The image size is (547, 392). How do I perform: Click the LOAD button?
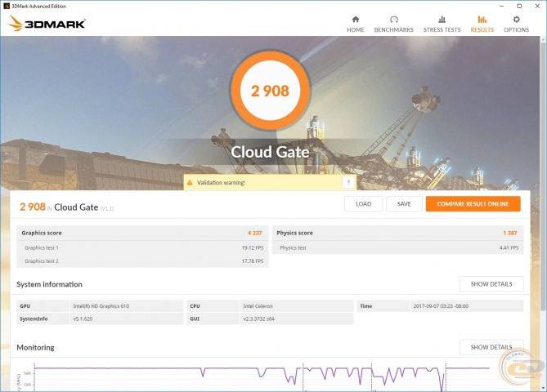tap(364, 204)
